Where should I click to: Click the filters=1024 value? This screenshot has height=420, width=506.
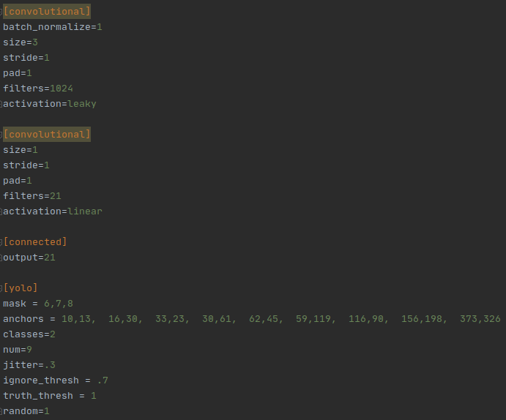coord(62,89)
